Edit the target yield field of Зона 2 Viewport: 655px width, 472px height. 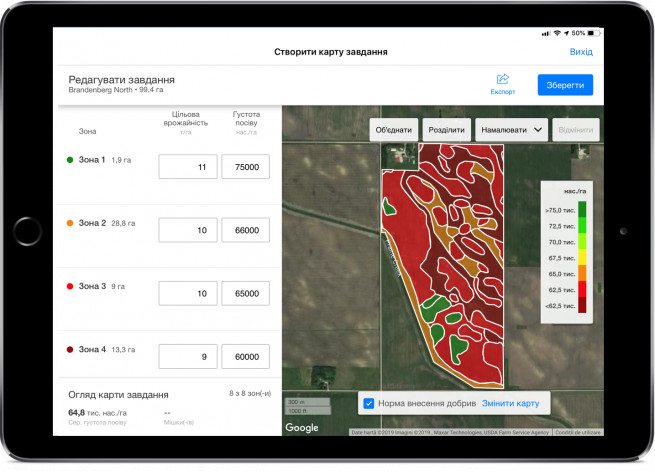point(188,230)
